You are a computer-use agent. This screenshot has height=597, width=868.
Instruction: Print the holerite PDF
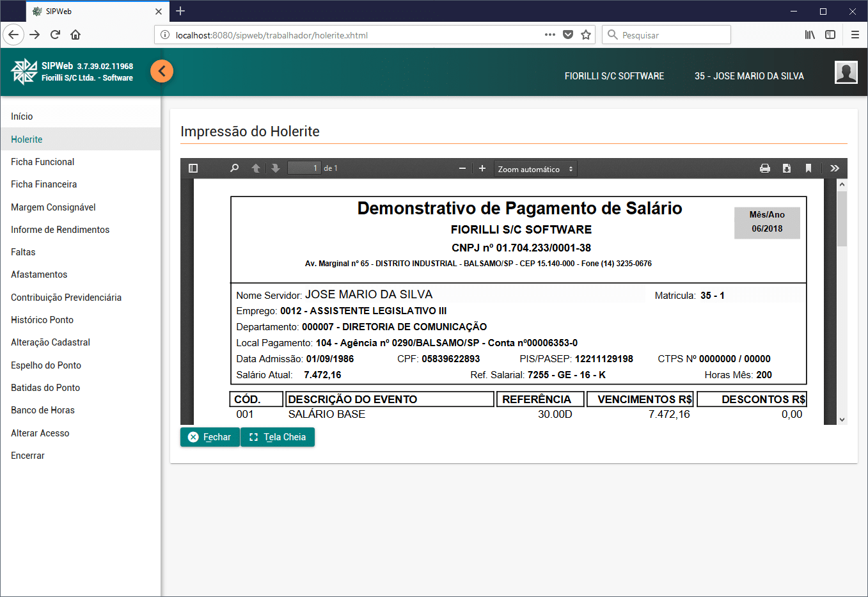click(x=764, y=168)
